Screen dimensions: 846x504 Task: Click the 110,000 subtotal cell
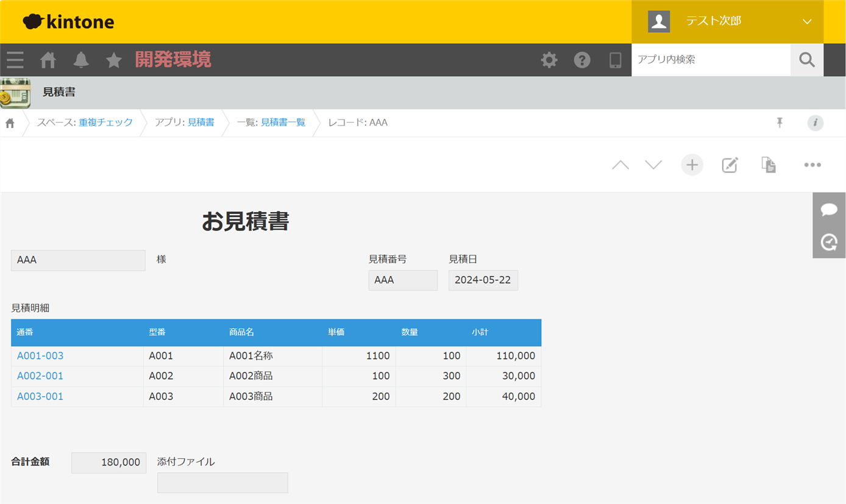(x=503, y=356)
